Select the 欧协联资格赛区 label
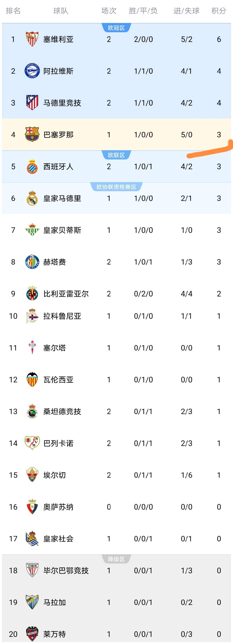The height and width of the screenshot is (644, 233). 116,187
